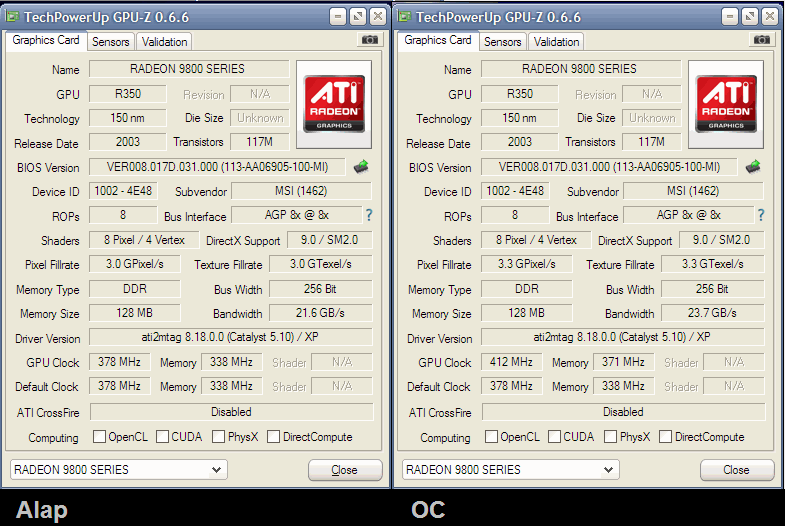
Task: Click Texture Fillrate 3.0 GTexel/s value
Action: (320, 264)
